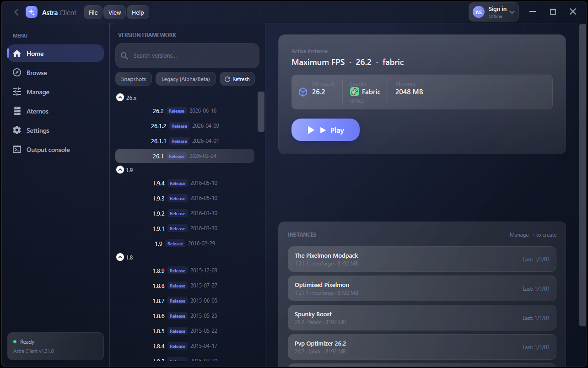The image size is (588, 368).
Task: Collapse the 26.x version group
Action: (x=120, y=97)
